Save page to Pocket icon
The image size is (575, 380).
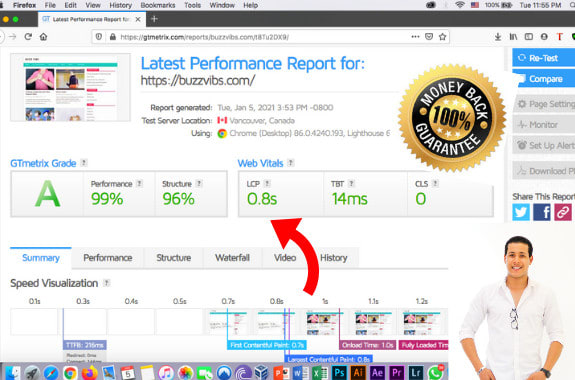tap(429, 37)
